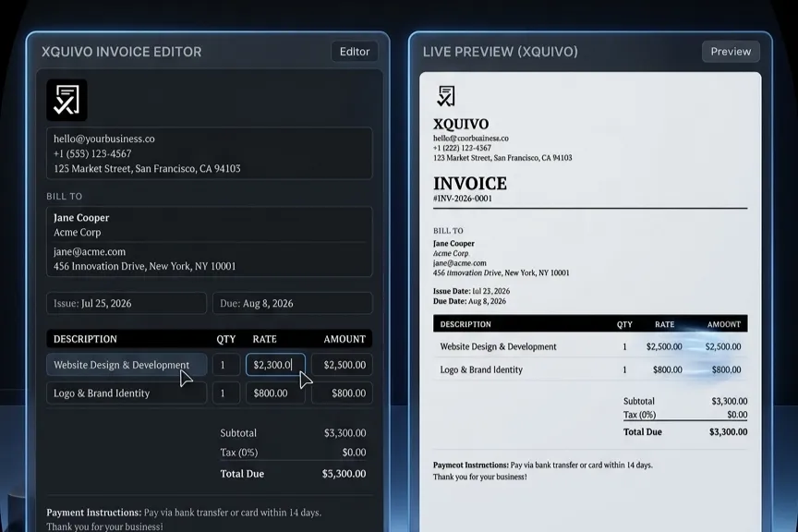
Task: Edit the quantity field for Logo & Brand Identity
Action: click(226, 393)
